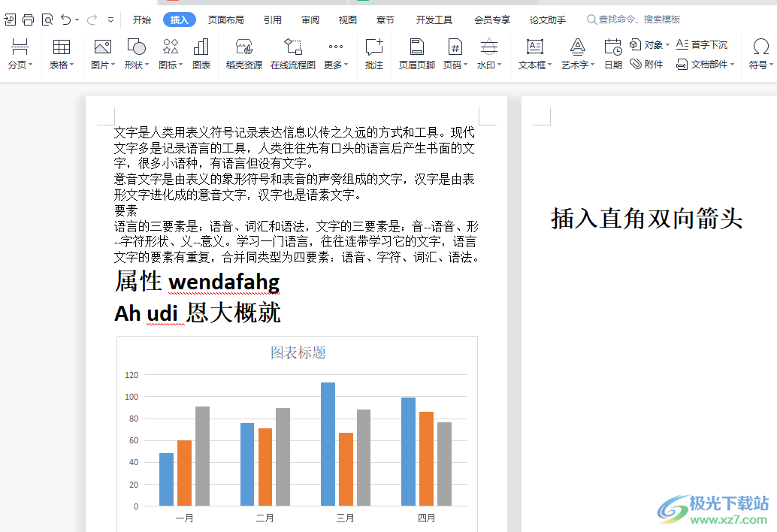The width and height of the screenshot is (777, 532).
Task: Click the text 插入直角双向箭头
Action: point(647,219)
